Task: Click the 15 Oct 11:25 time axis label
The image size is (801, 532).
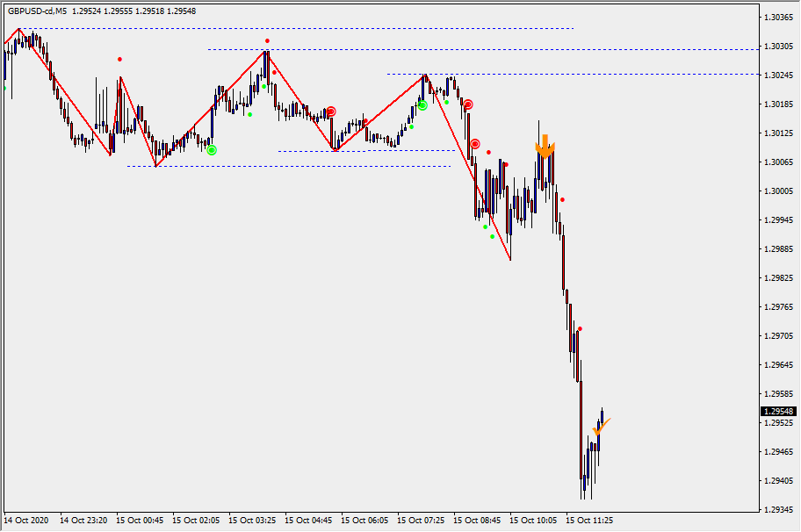Action: [x=589, y=521]
